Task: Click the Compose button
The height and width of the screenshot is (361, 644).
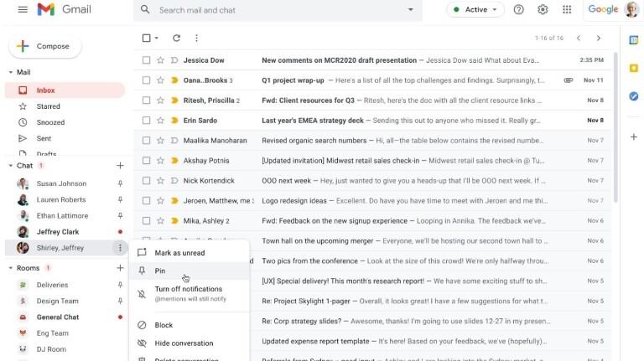Action: (44, 46)
